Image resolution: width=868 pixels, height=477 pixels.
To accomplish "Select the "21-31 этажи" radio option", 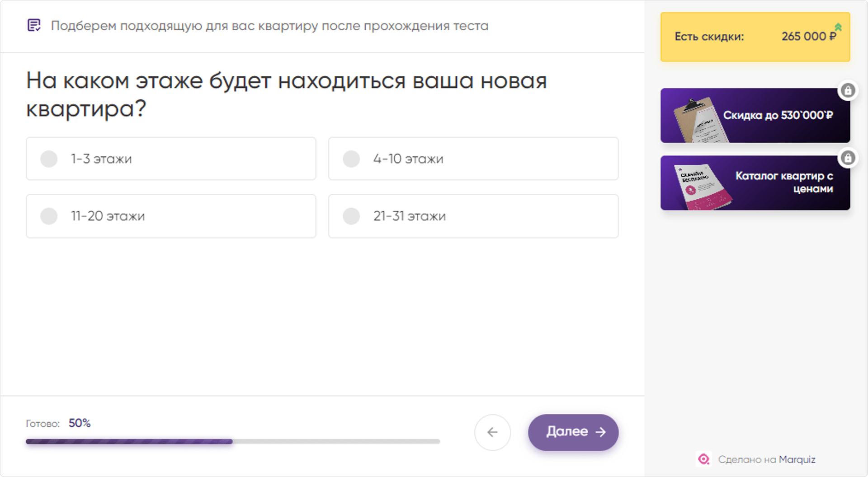I will 351,216.
